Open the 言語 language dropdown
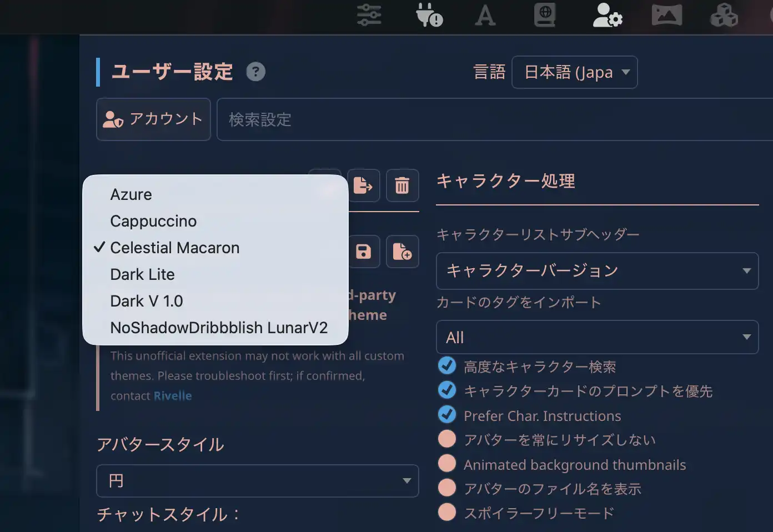 pos(574,72)
